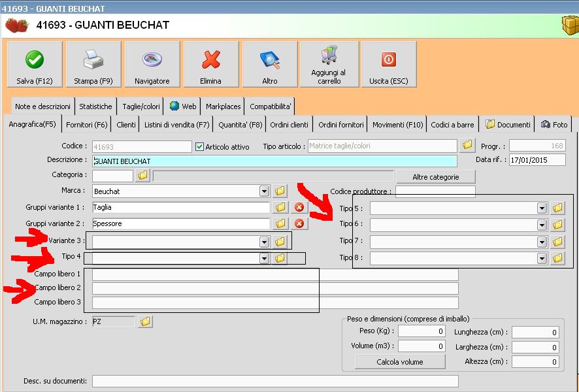Open the Web tab
Screen dimensions: 579x392
click(x=183, y=106)
